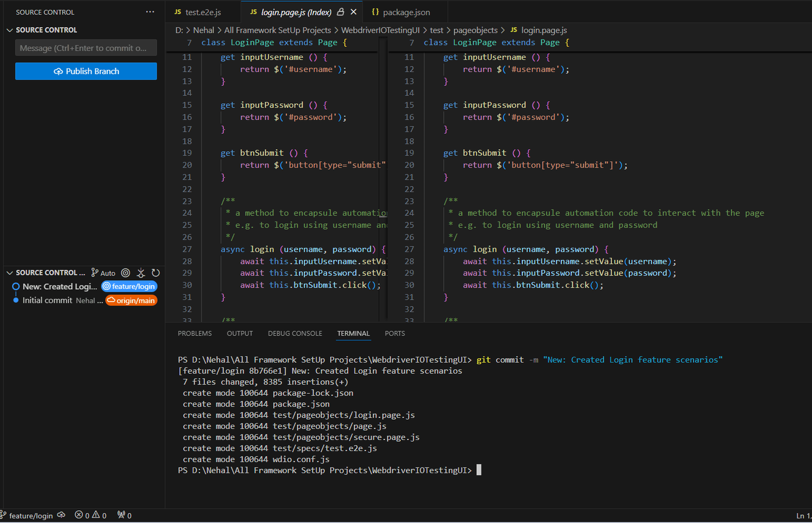This screenshot has width=812, height=523.
Task: Click 'pageobjects' breadcrumb segment
Action: 476,30
